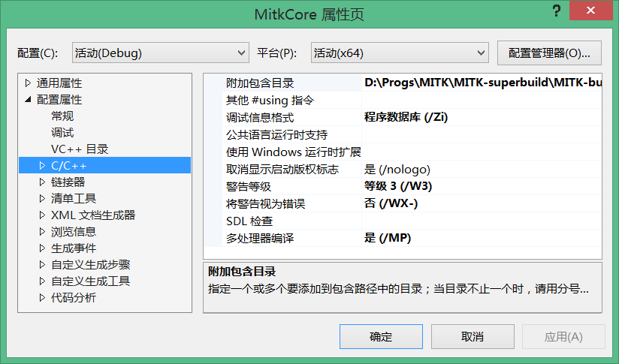Image resolution: width=619 pixels, height=364 pixels.
Task: Expand the 浏览信息 node arrow
Action: [42, 232]
